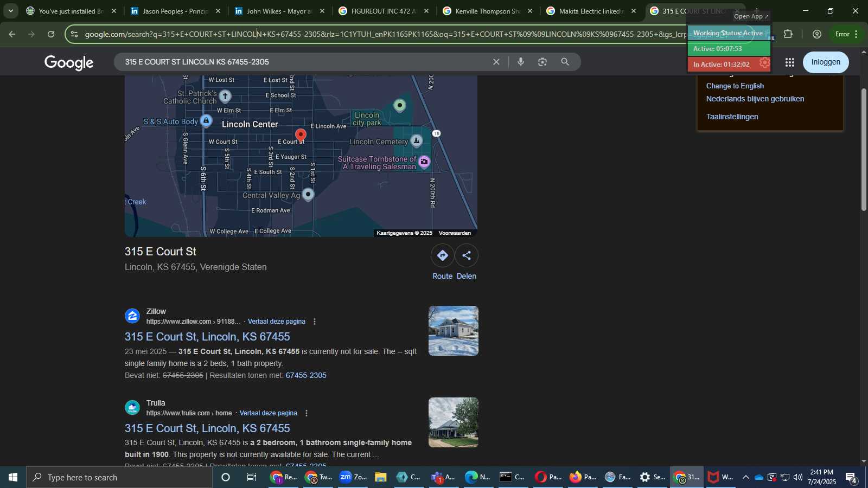Click Lincoln city park map marker
The width and height of the screenshot is (868, 488).
(400, 106)
